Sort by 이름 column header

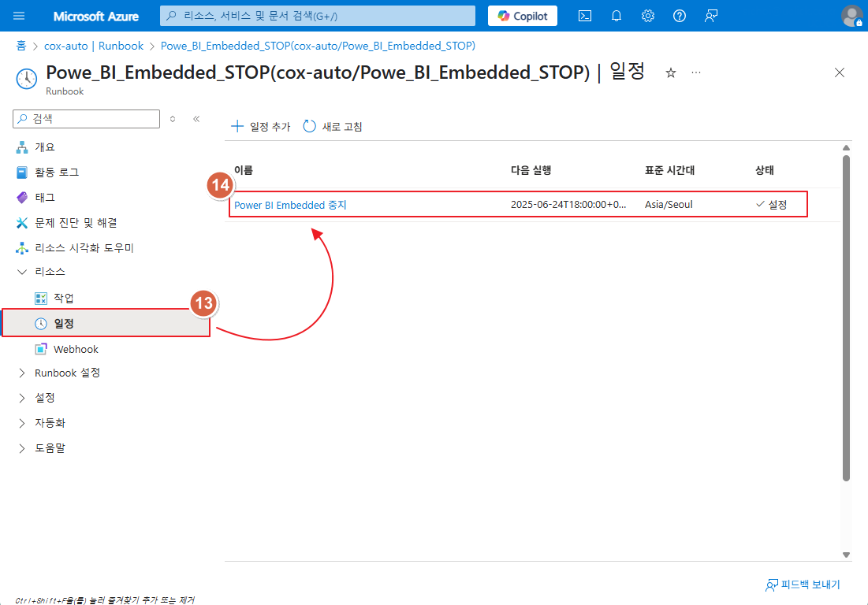point(244,170)
